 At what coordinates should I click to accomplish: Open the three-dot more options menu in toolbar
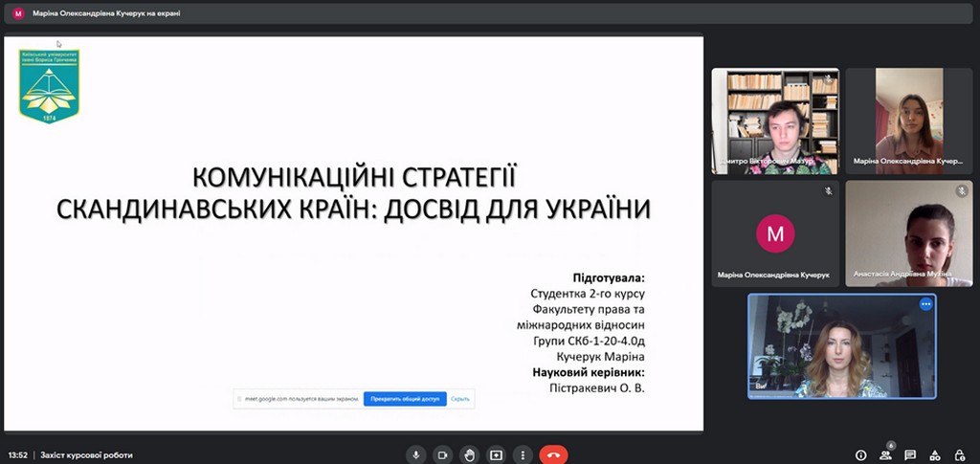click(x=523, y=454)
